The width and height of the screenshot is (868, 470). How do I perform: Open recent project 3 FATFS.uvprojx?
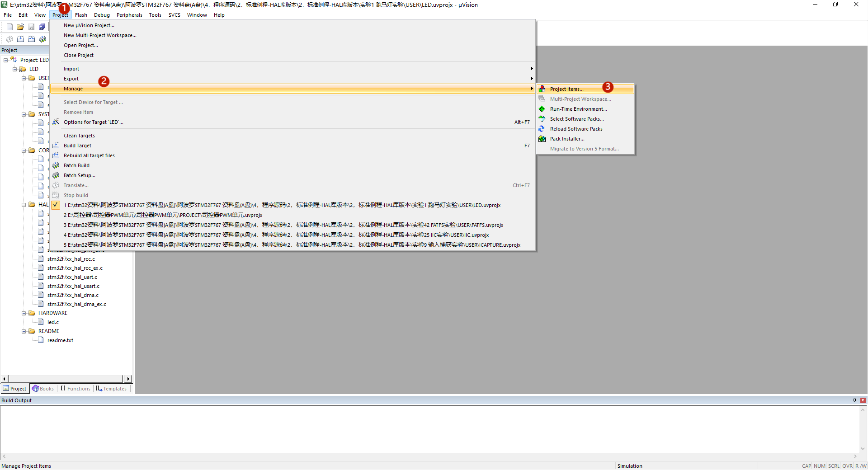[x=292, y=225]
